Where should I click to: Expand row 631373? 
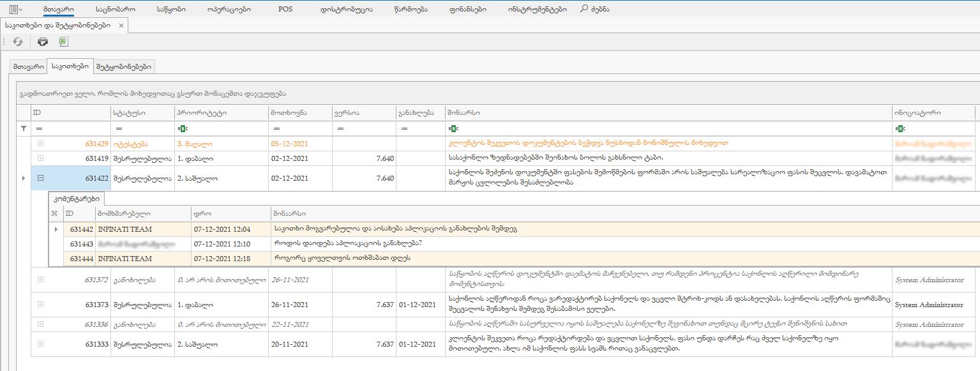click(40, 305)
